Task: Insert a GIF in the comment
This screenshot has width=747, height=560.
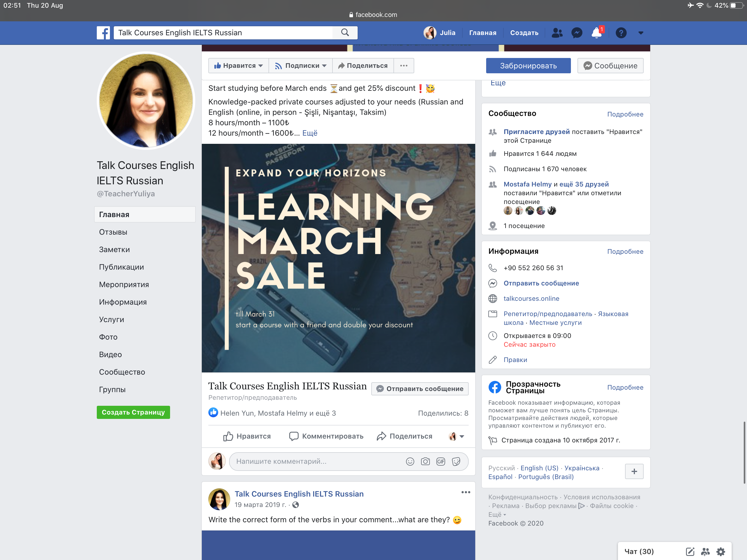Action: click(x=441, y=461)
